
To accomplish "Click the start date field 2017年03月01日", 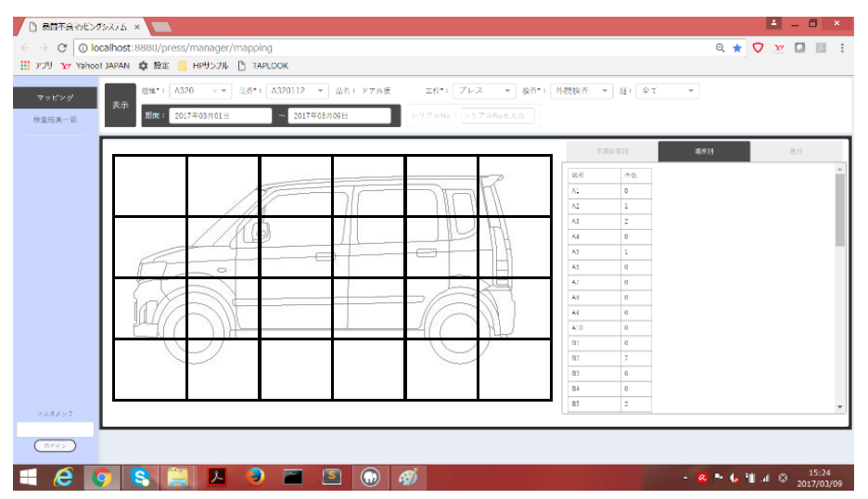I will (221, 116).
